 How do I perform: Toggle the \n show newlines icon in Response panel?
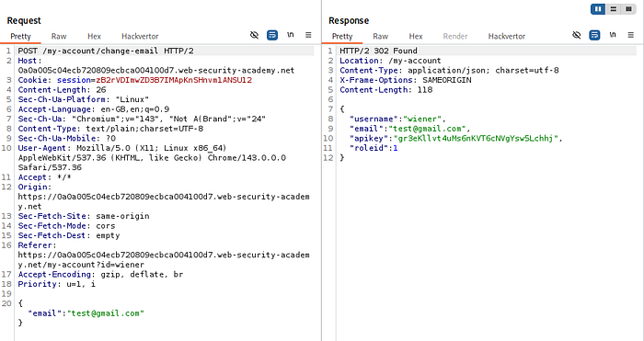pyautogui.click(x=613, y=35)
